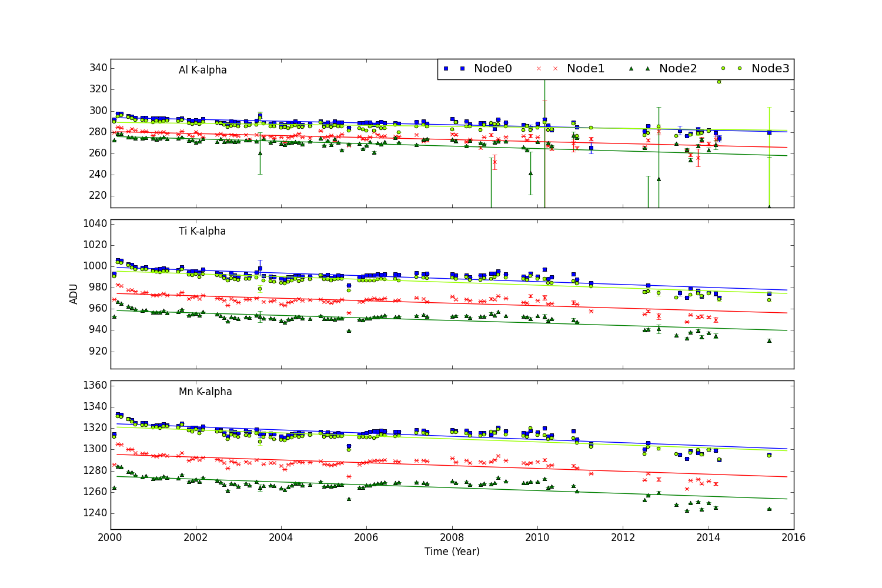
Task: Select the Al K-alpha panel title
Action: [202, 71]
